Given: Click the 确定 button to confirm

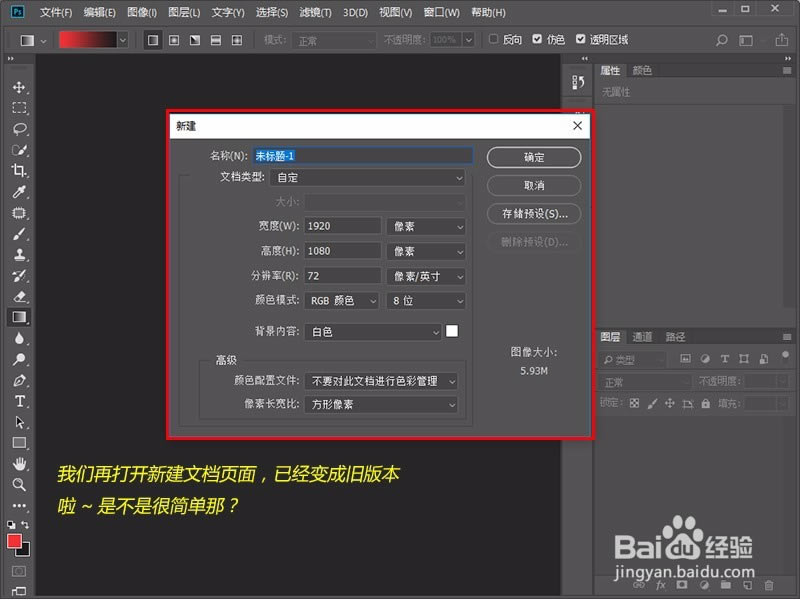Looking at the screenshot, I should pos(533,157).
